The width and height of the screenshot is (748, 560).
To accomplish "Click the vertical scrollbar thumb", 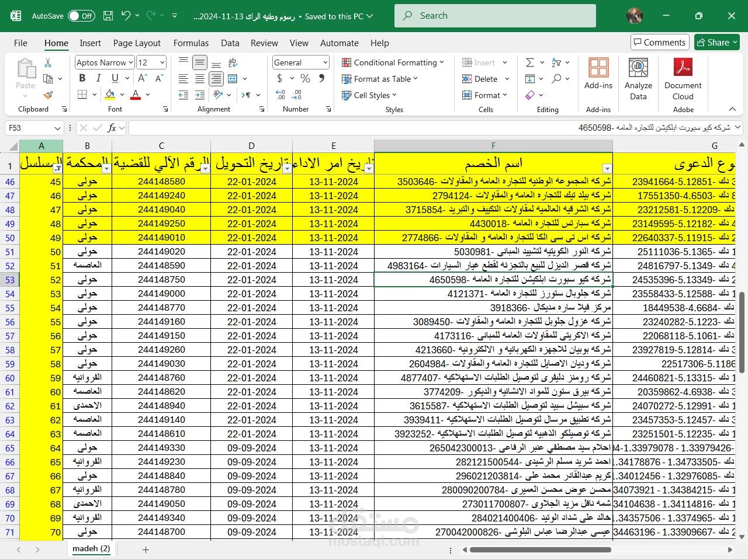I will tap(742, 332).
